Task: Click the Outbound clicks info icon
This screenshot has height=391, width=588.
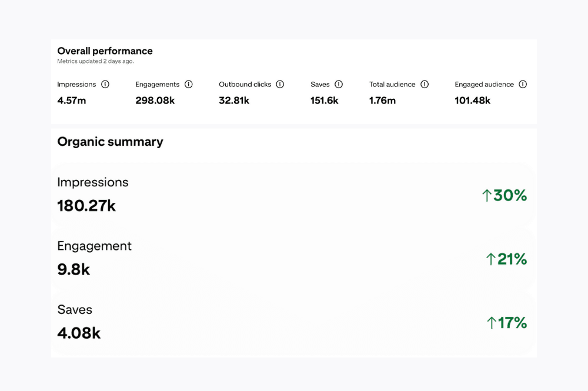Action: coord(280,84)
